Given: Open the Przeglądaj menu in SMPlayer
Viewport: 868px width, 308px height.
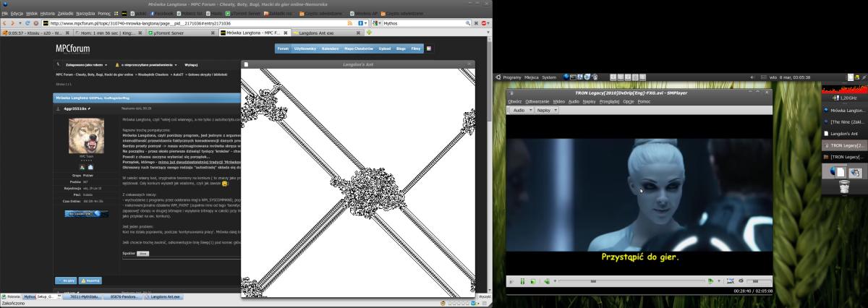Looking at the screenshot, I should (x=609, y=102).
